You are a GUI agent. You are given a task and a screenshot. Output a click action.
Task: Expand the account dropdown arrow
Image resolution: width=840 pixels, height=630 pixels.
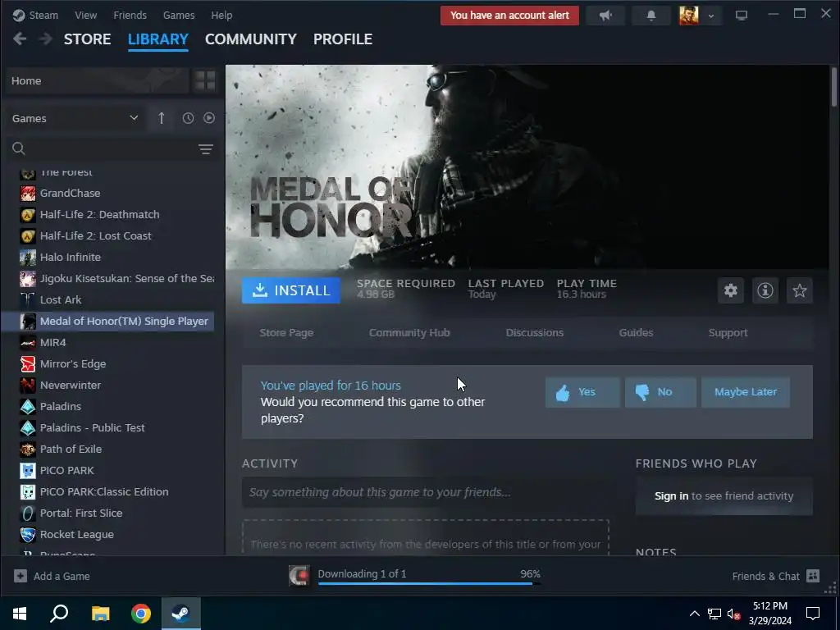(711, 16)
